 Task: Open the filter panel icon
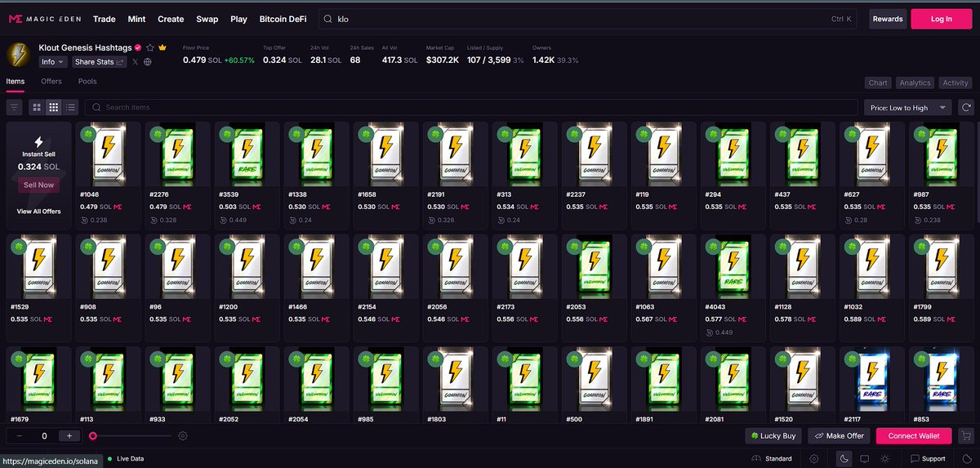(x=14, y=107)
